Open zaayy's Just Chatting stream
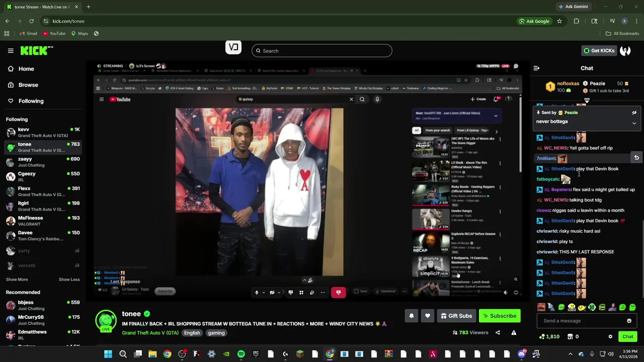Viewport: 644px width, 362px height. (x=43, y=162)
